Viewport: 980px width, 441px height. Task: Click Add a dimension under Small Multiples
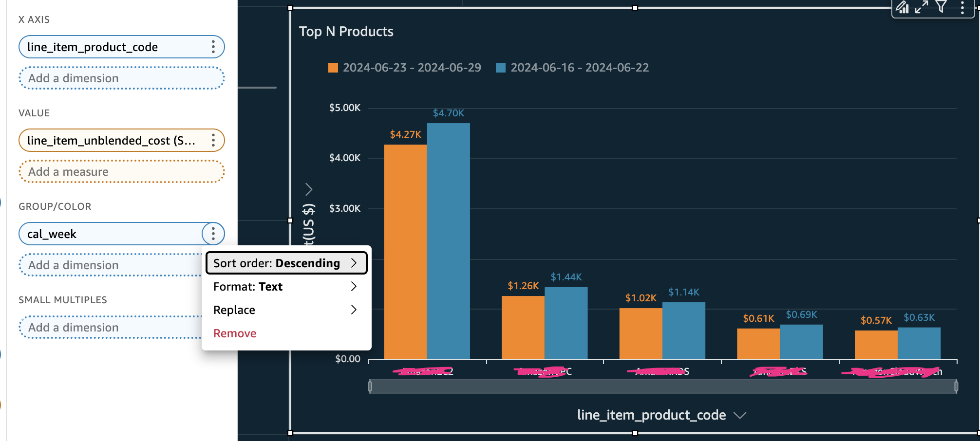click(110, 328)
